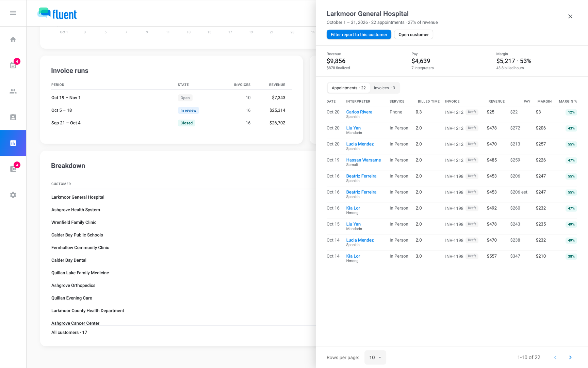The height and width of the screenshot is (368, 588).
Task: Click the 38% margin badge
Action: point(571,257)
